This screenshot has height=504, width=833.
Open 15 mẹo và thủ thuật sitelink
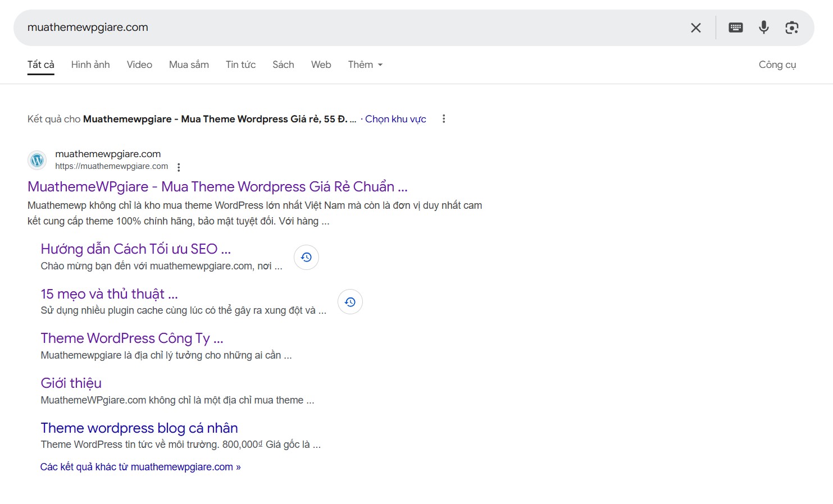pos(109,294)
